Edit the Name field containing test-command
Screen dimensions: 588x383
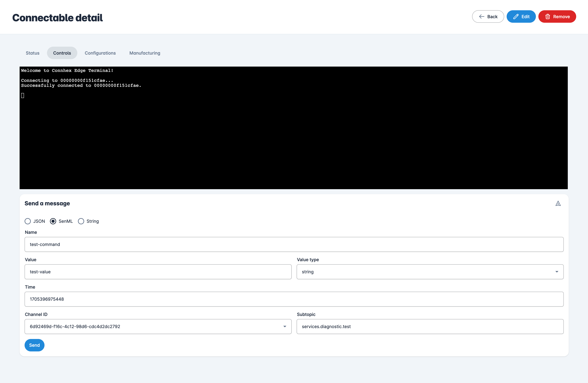pos(294,244)
